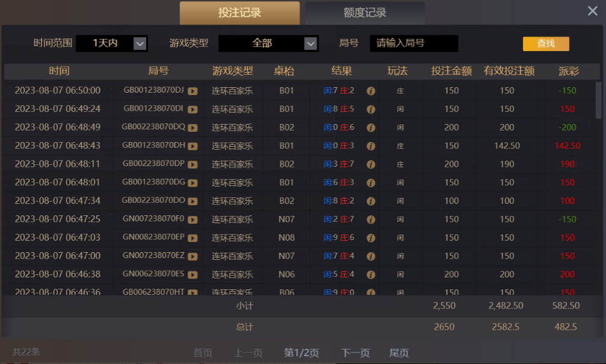This screenshot has height=364, width=606.
Task: Open result info for 06:48:49 bet
Action: [371, 128]
